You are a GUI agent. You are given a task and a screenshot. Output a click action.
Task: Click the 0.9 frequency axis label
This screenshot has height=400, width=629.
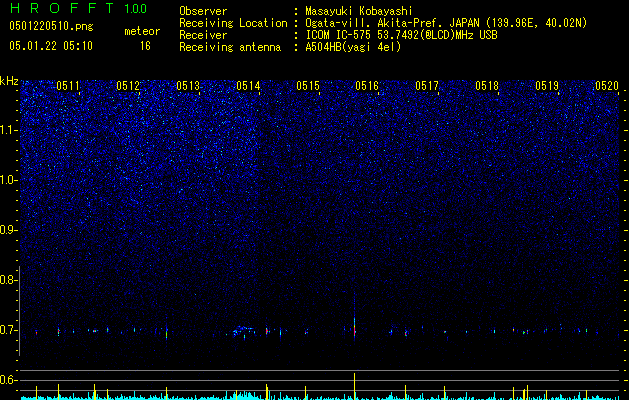pos(7,230)
